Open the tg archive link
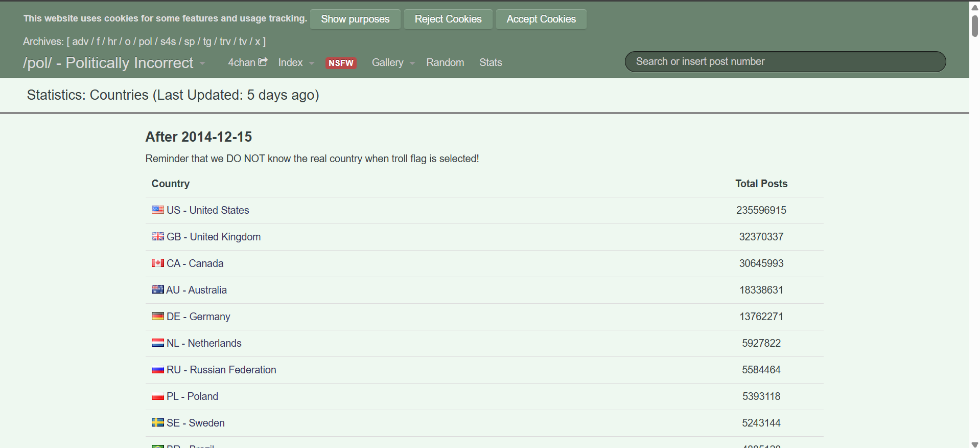 [x=207, y=41]
